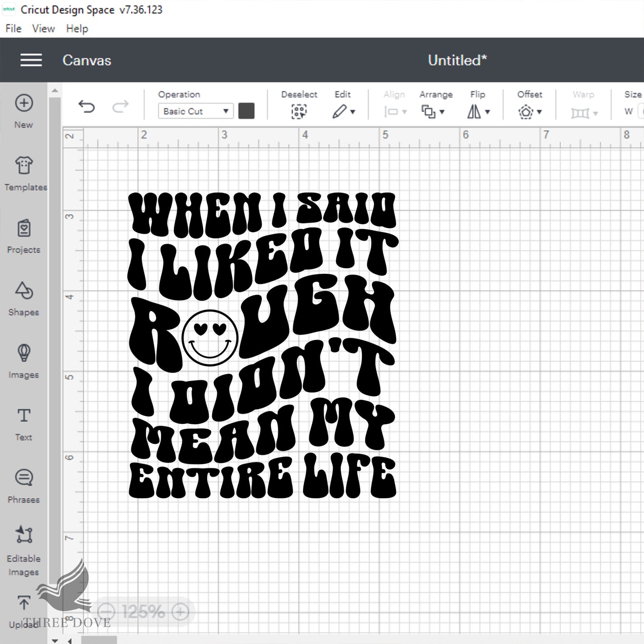
Task: Expand the Arrange dropdown arrow
Action: 442,112
